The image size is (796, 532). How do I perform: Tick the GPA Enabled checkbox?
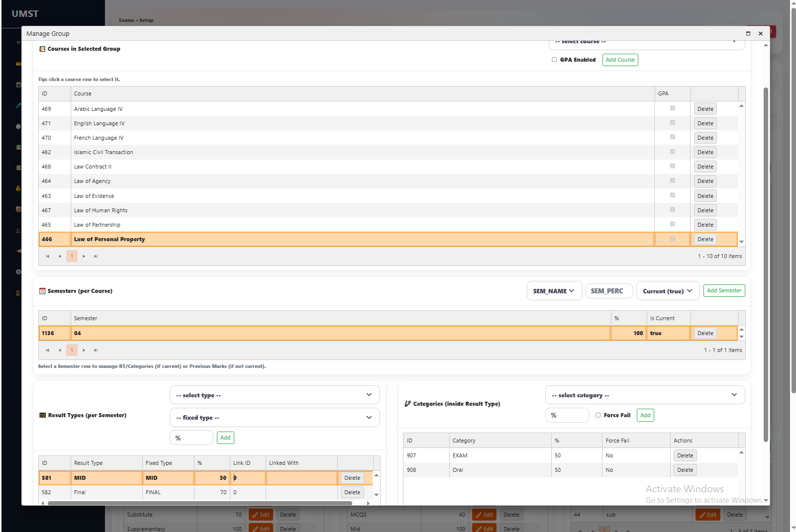[554, 60]
